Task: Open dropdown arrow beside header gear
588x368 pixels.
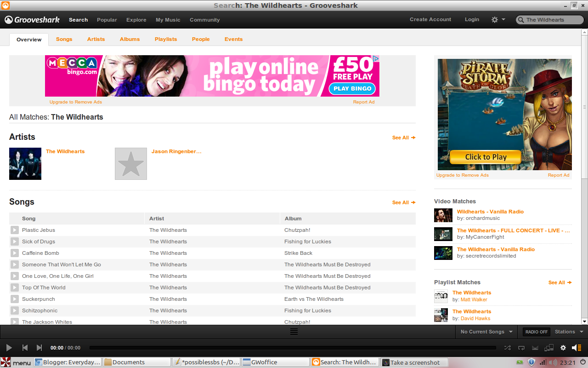Action: point(503,20)
